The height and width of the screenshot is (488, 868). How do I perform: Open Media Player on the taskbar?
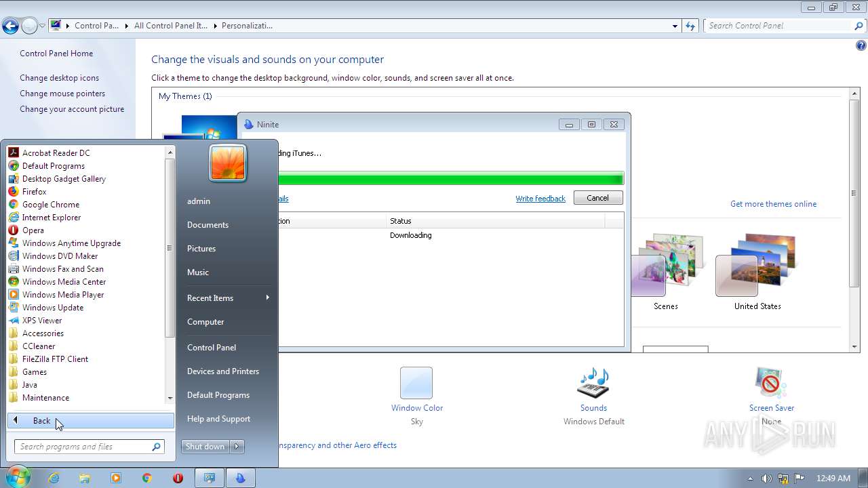click(116, 478)
